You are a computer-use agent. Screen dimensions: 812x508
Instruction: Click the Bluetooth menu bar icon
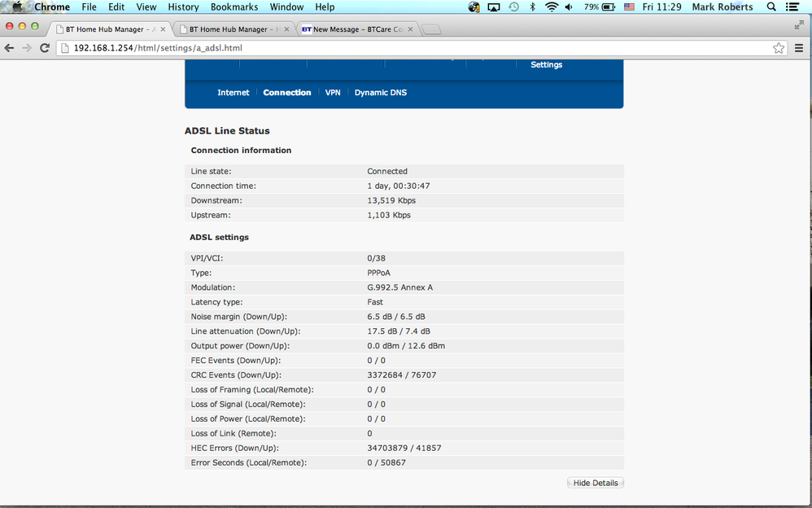[x=532, y=7]
